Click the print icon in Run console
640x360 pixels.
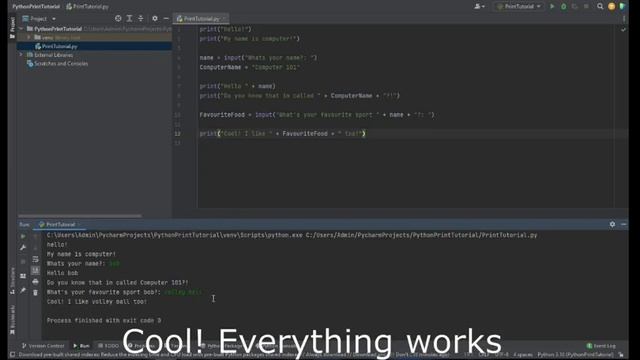pos(36,282)
